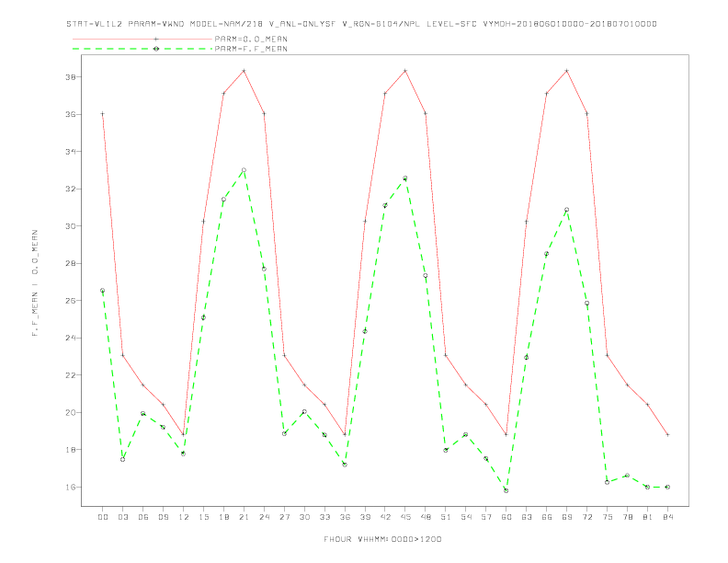Viewport: 728px width, 563px height.
Task: Click the green F.F_MEAN circle marker at hour 00
Action: pos(103,291)
